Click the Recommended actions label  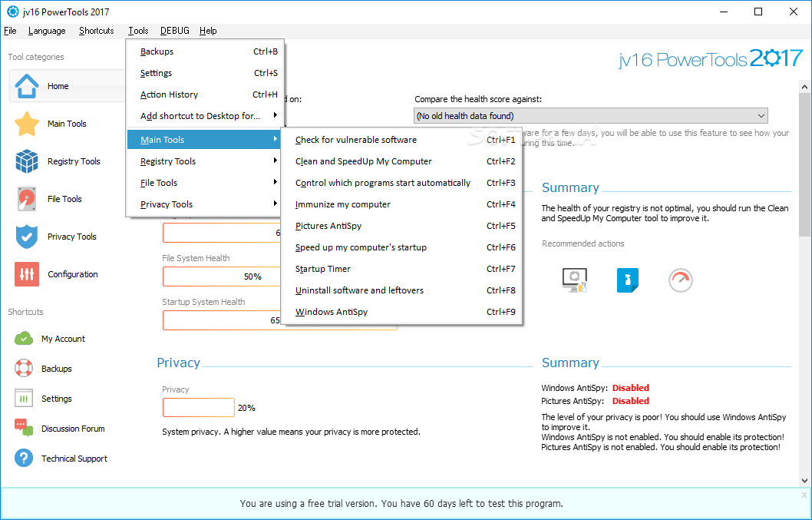click(x=583, y=243)
